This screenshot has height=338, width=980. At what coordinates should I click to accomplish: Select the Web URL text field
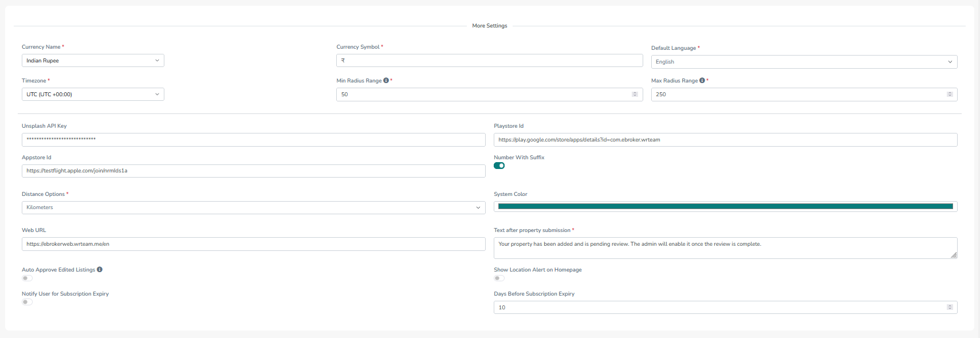(x=253, y=244)
